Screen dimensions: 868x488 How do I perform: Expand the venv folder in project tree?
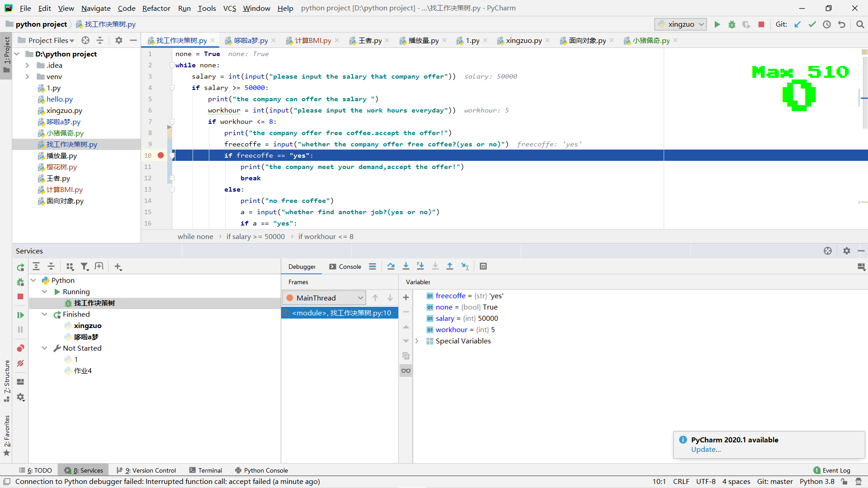pyautogui.click(x=27, y=76)
